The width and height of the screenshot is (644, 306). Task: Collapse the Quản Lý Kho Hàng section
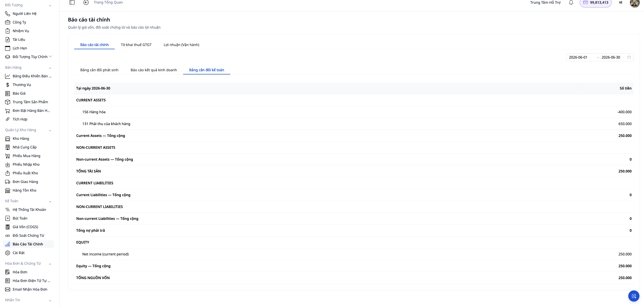50,130
